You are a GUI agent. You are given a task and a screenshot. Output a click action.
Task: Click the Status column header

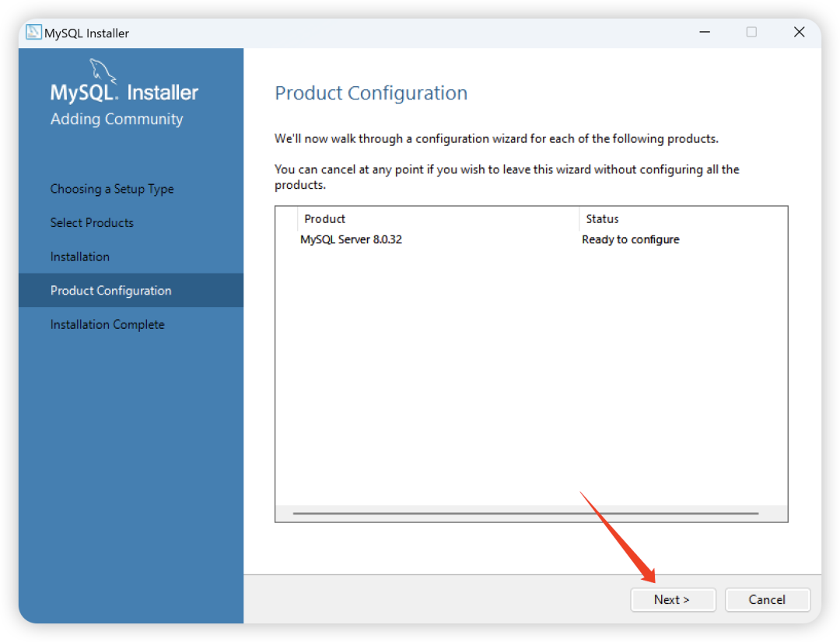pyautogui.click(x=683, y=219)
